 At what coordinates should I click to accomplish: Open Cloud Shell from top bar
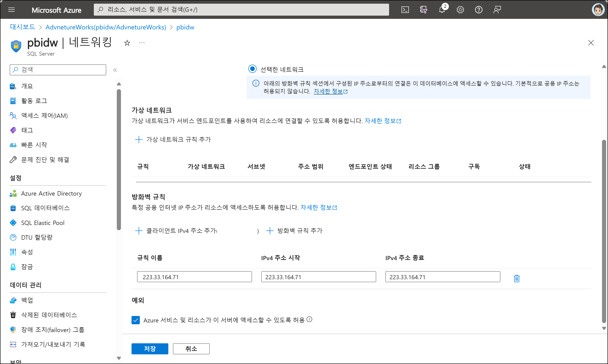[x=405, y=10]
